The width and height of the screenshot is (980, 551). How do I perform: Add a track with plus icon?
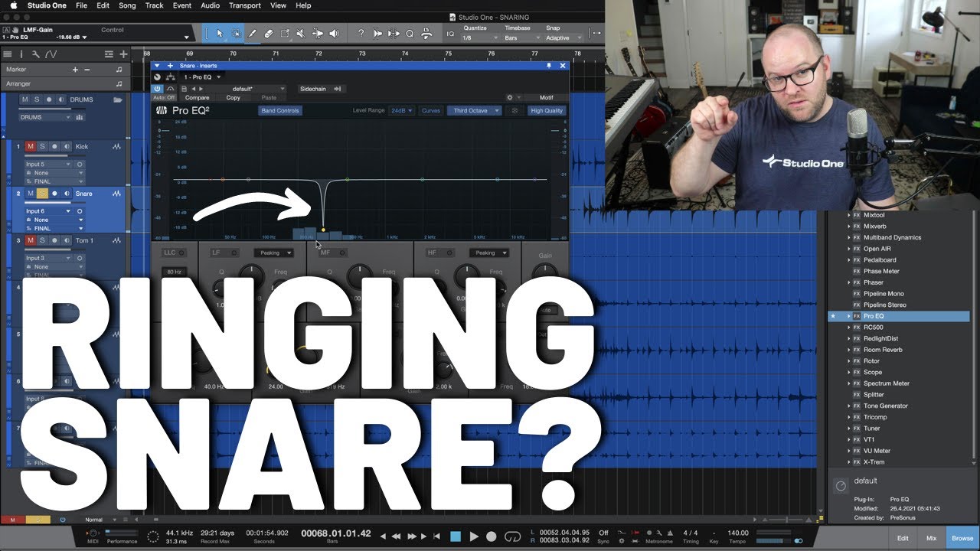[x=122, y=54]
